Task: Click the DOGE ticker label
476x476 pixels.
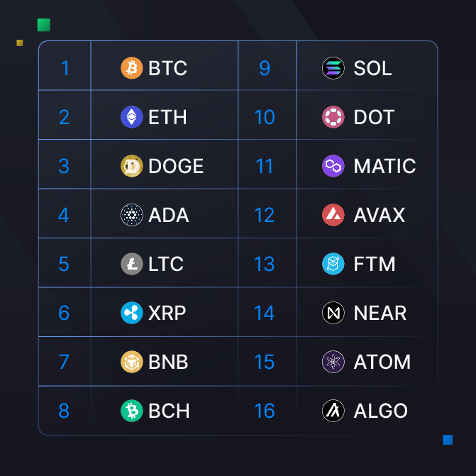Action: click(176, 166)
